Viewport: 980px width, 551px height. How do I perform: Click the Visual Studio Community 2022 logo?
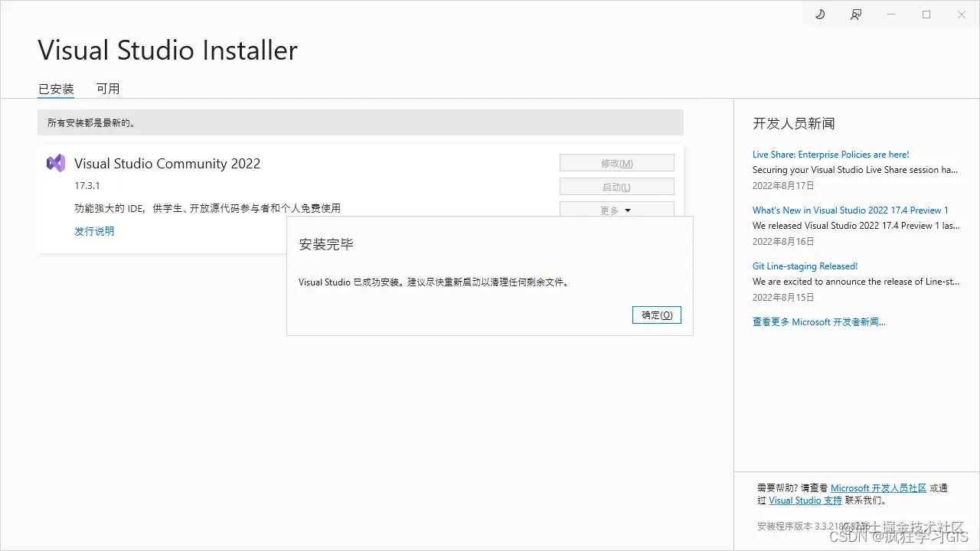coord(56,163)
